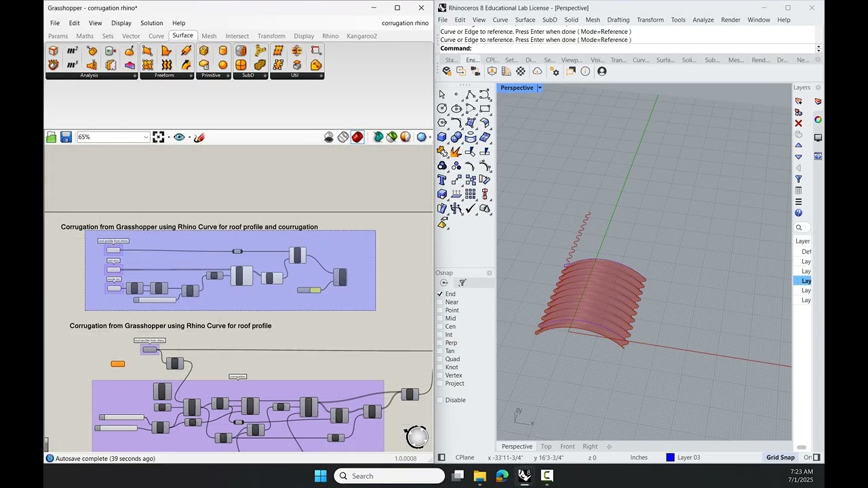The height and width of the screenshot is (488, 868).
Task: Open the color wheel panel icon
Action: pos(818,120)
